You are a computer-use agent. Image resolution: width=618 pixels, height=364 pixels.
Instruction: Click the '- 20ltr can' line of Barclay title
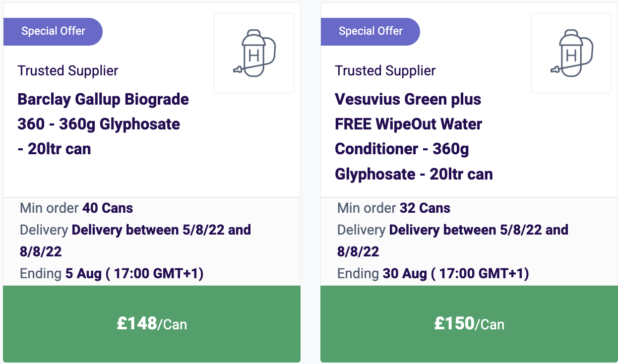pyautogui.click(x=54, y=149)
